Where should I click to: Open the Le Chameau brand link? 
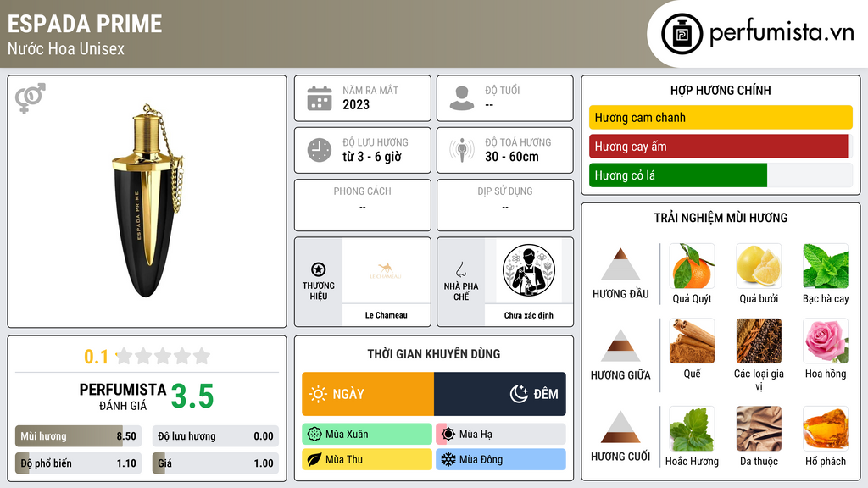pos(386,281)
